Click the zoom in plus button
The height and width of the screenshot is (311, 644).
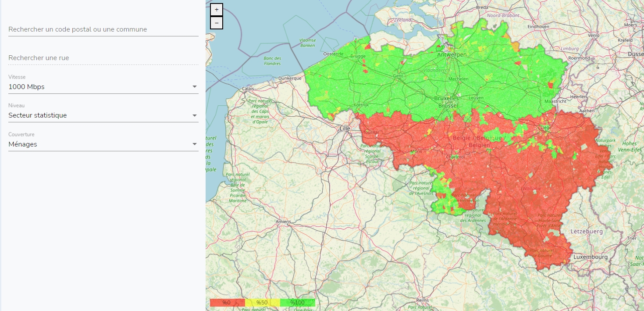click(x=217, y=10)
